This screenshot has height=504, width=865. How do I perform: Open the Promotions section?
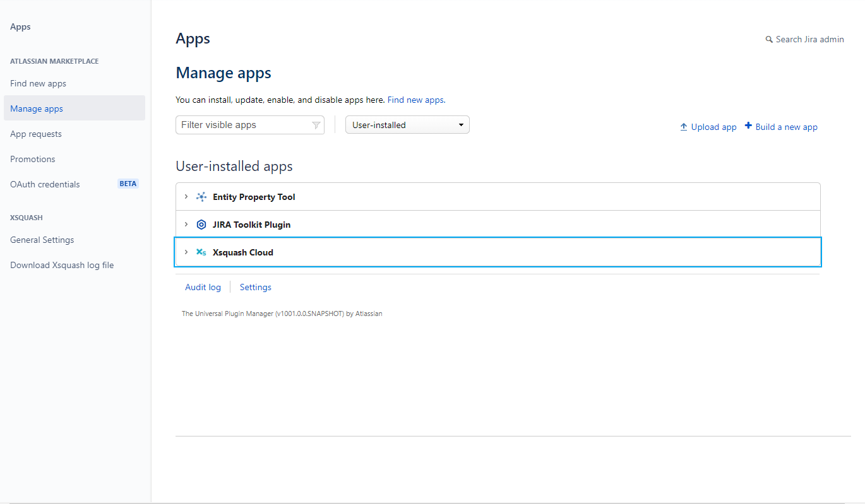click(32, 158)
